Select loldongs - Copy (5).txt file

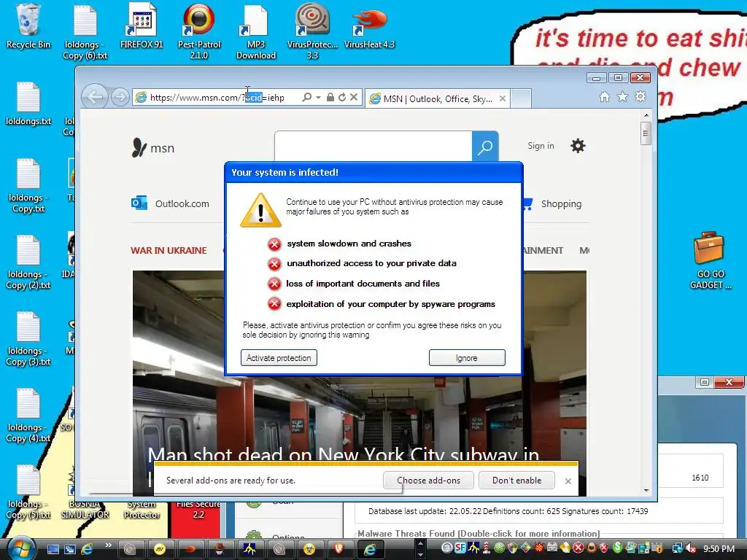pos(28,492)
